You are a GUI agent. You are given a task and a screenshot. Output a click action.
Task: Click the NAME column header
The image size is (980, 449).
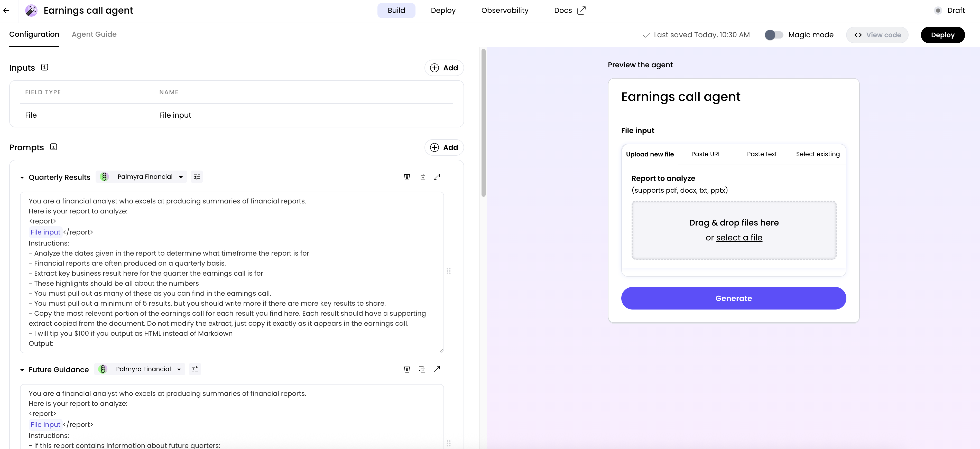point(169,92)
